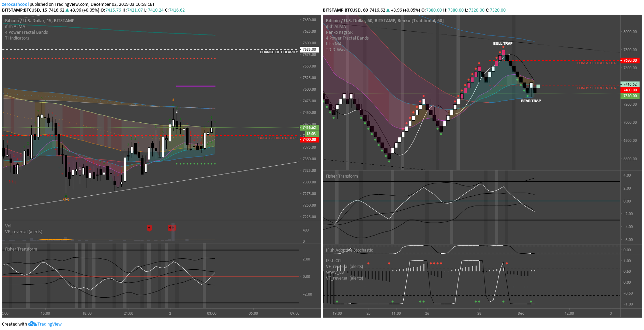This screenshot has width=644, height=330.
Task: Select the BITSTAMP:BTCUSD, 15 header symbol
Action: (x=25, y=10)
